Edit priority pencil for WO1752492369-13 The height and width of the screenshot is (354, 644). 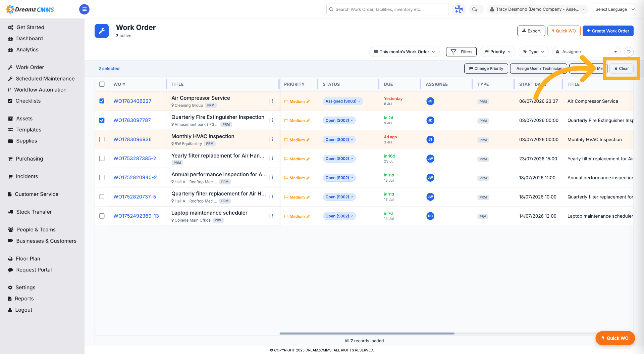pyautogui.click(x=308, y=216)
